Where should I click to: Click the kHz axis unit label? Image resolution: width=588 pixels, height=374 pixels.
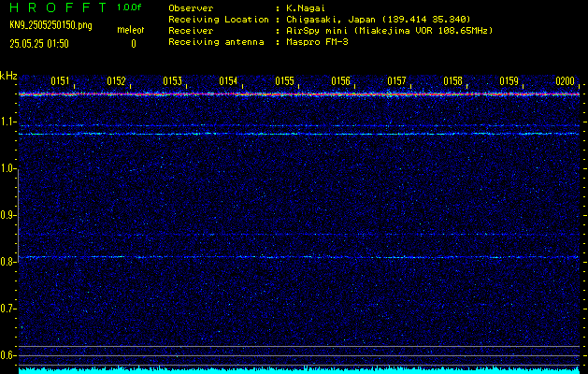[x=8, y=76]
